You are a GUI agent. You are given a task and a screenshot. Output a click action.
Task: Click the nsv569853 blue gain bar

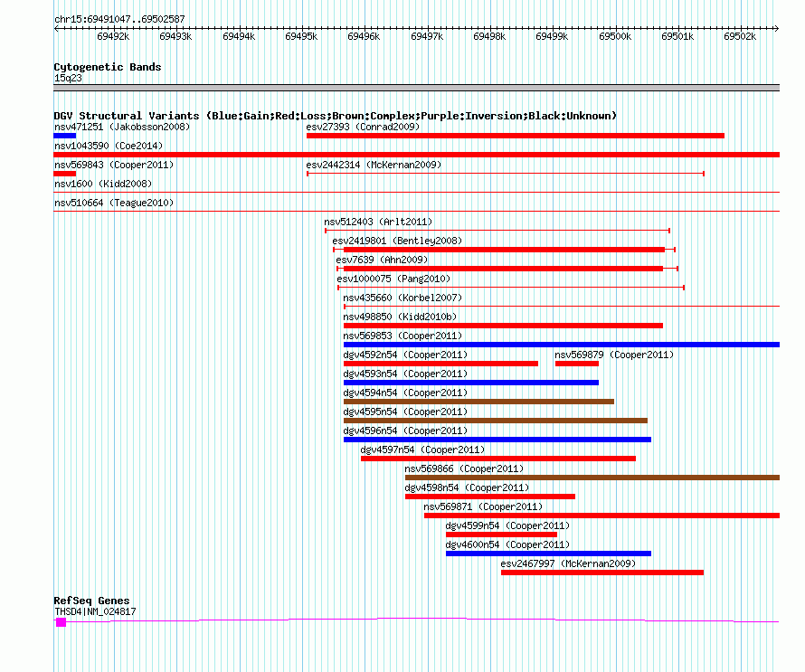tap(562, 345)
